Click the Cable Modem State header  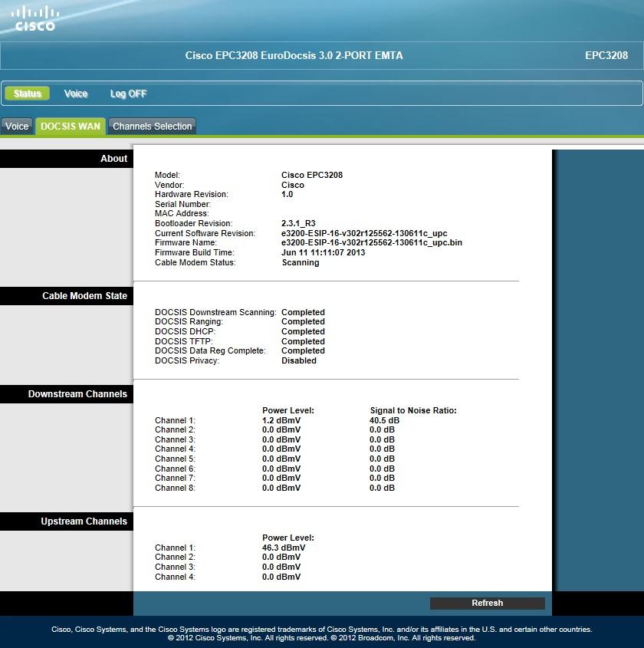coord(67,296)
